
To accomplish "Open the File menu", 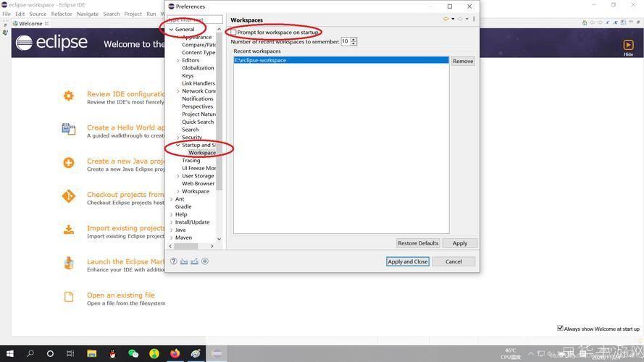I will point(7,14).
